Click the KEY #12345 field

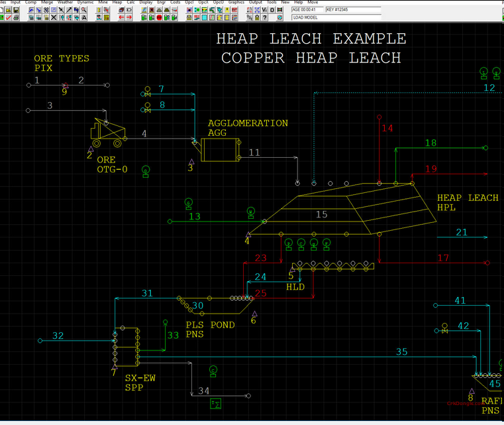pos(352,10)
